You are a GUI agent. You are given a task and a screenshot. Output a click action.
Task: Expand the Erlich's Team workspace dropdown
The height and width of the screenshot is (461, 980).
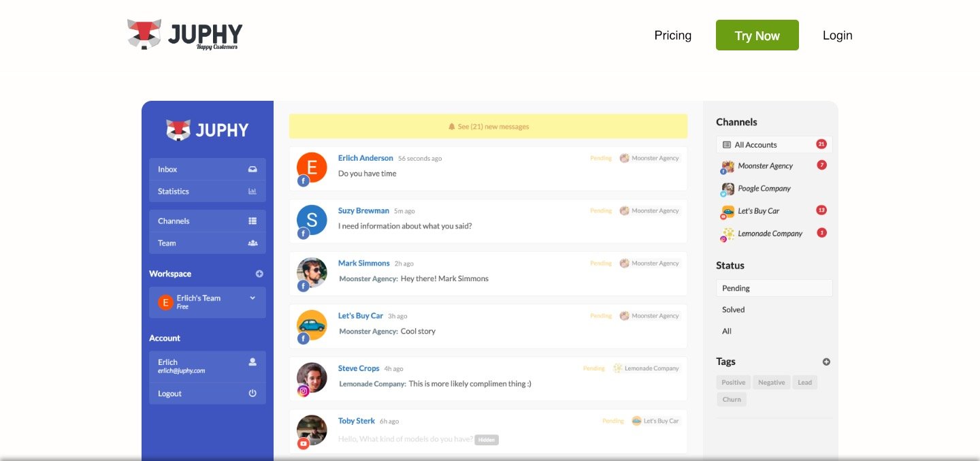point(252,298)
